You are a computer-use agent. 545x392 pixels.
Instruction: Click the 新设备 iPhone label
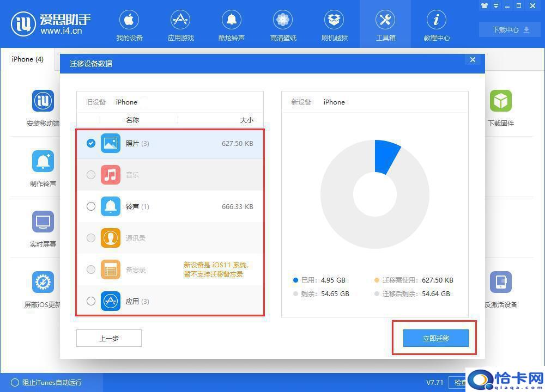point(318,102)
